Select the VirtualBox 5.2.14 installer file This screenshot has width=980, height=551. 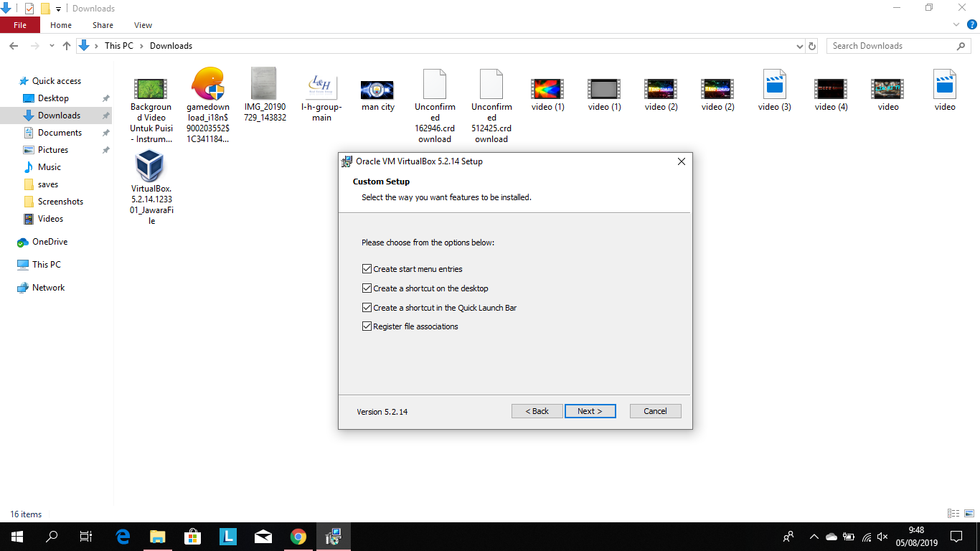click(151, 188)
